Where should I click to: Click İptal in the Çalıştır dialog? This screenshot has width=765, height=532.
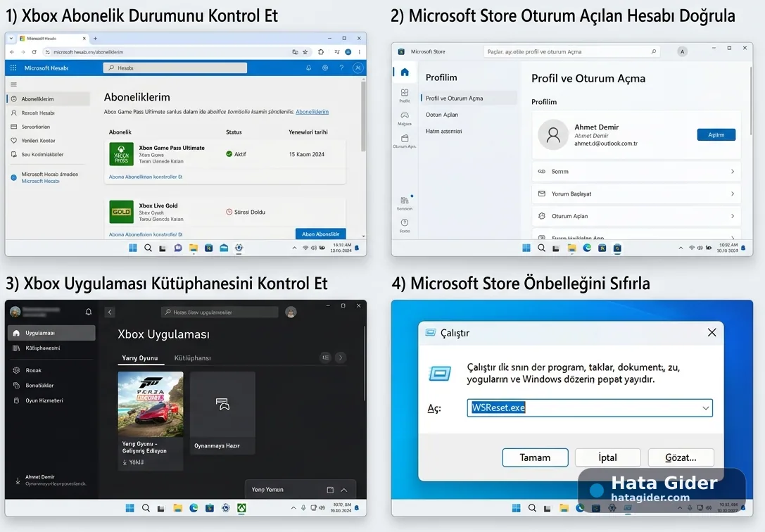pyautogui.click(x=607, y=457)
